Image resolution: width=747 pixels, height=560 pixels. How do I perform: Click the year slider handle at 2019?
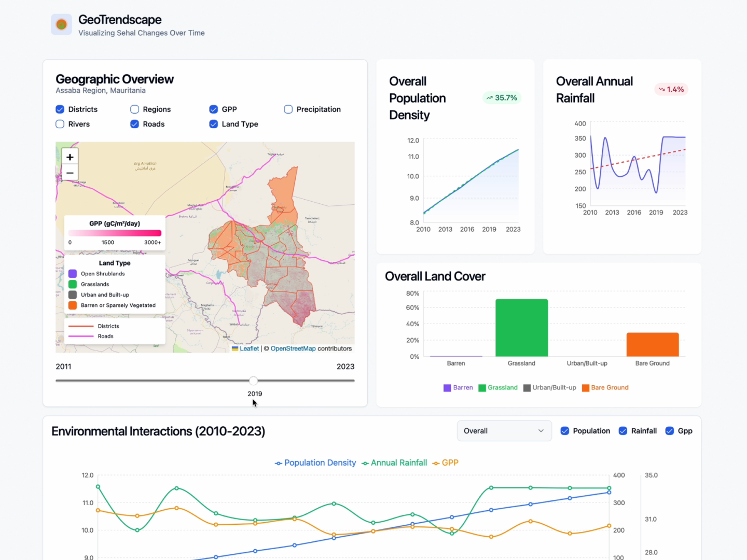coord(253,381)
